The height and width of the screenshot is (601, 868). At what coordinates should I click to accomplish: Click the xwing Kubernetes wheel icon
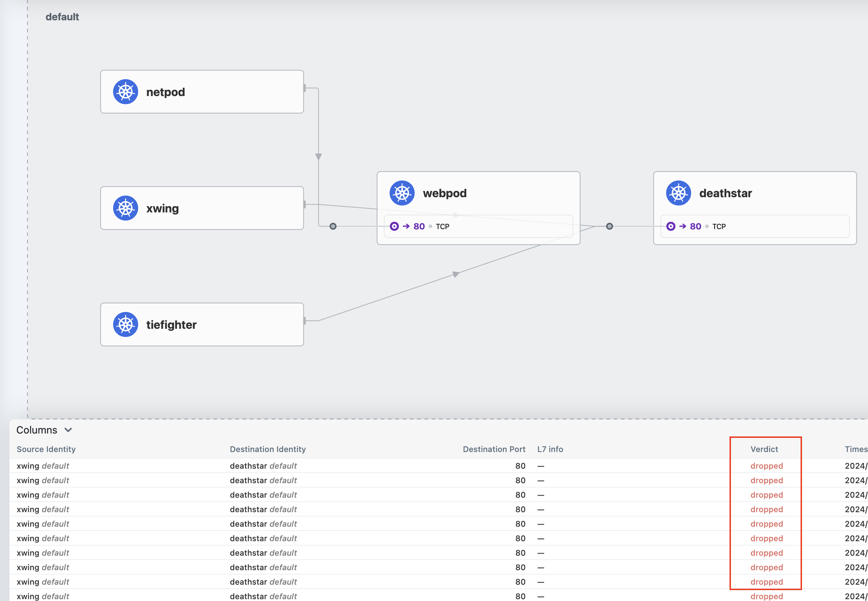point(125,208)
